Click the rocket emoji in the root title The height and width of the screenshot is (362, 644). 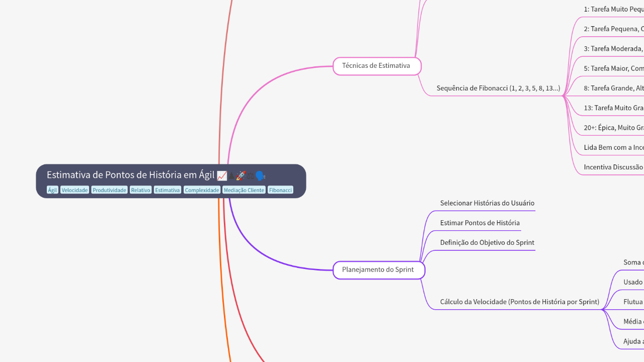[241, 175]
